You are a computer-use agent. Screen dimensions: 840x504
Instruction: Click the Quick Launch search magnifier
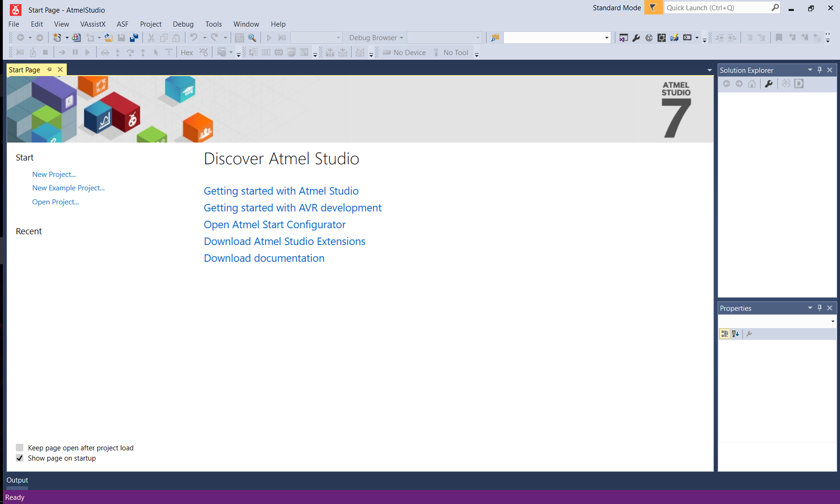[775, 7]
